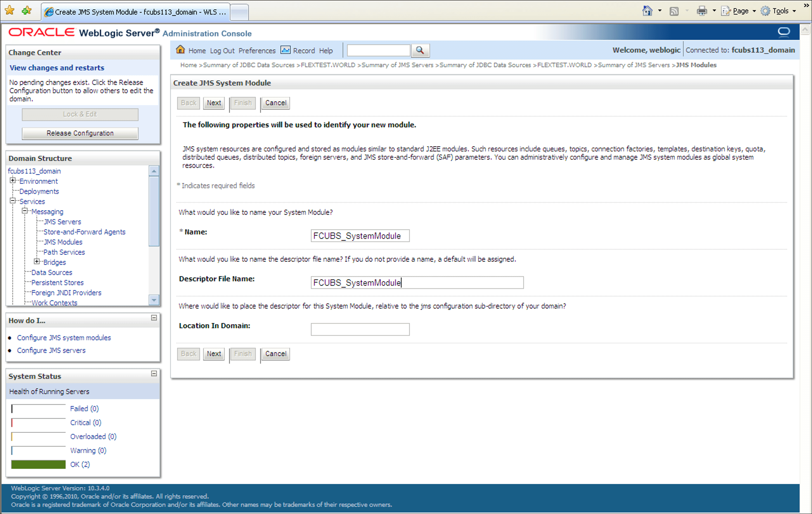Expand the Environment tree node
This screenshot has width=812, height=514.
[13, 180]
